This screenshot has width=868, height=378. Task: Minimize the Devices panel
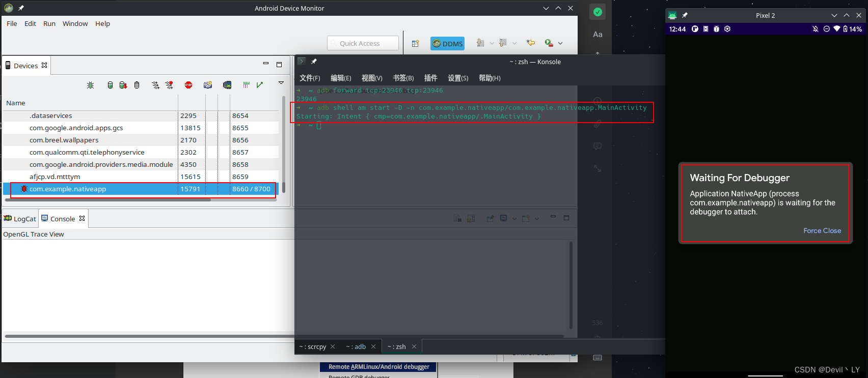point(266,64)
